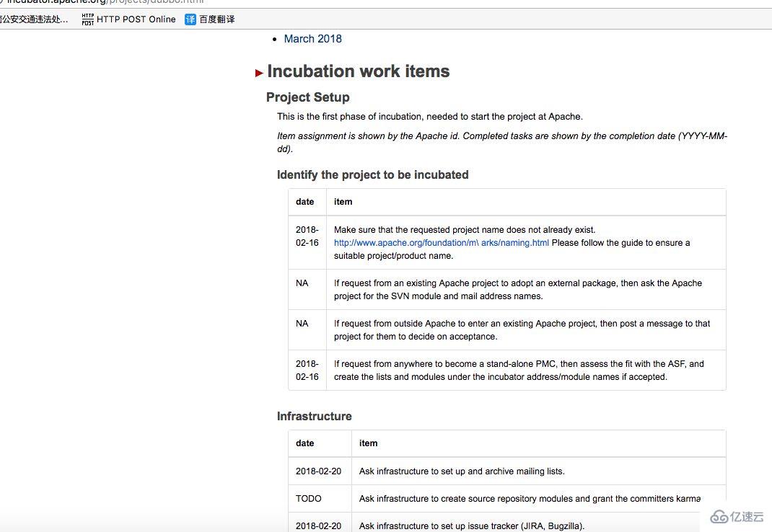Click the issue tracker JIRA row text
Image resolution: width=772 pixels, height=532 pixels.
tap(471, 526)
